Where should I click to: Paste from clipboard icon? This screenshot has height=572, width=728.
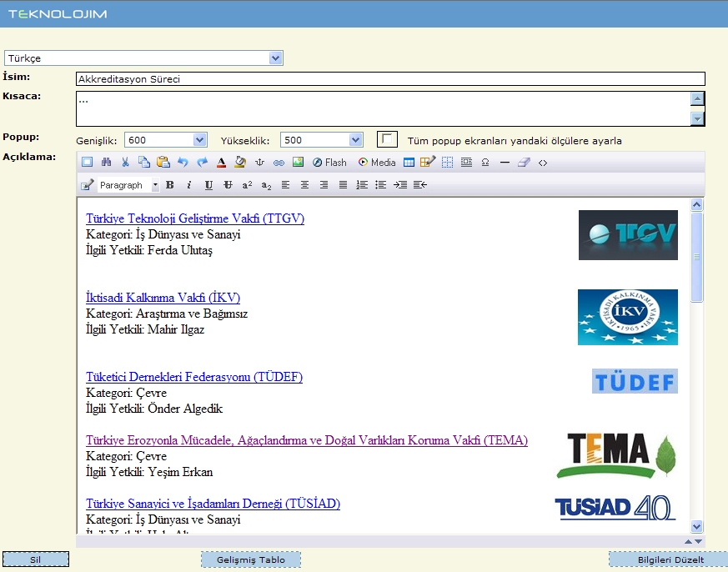point(163,162)
